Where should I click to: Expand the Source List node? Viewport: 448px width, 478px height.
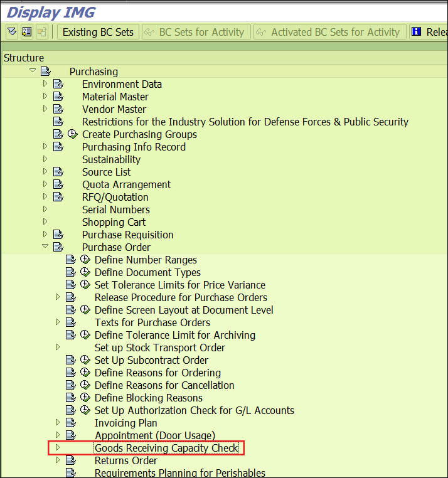pyautogui.click(x=45, y=171)
